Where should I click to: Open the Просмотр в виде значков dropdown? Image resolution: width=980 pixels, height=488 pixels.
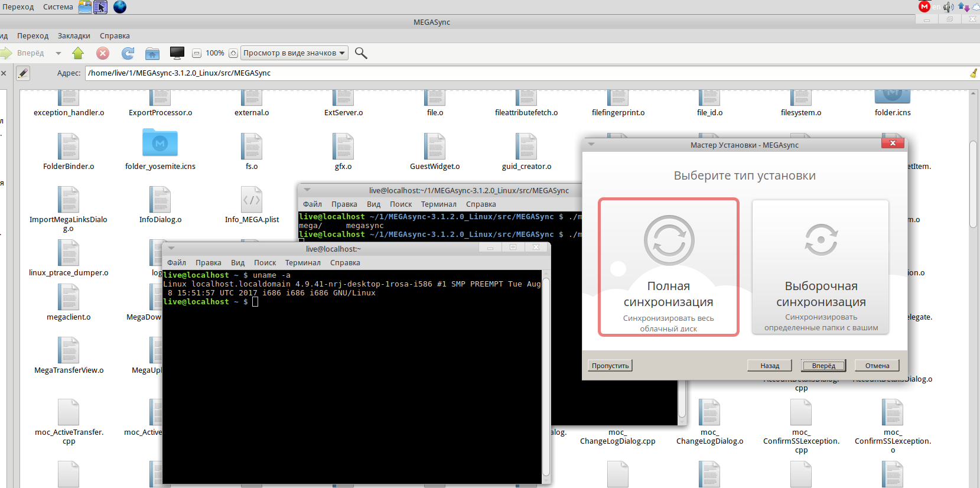[x=294, y=53]
